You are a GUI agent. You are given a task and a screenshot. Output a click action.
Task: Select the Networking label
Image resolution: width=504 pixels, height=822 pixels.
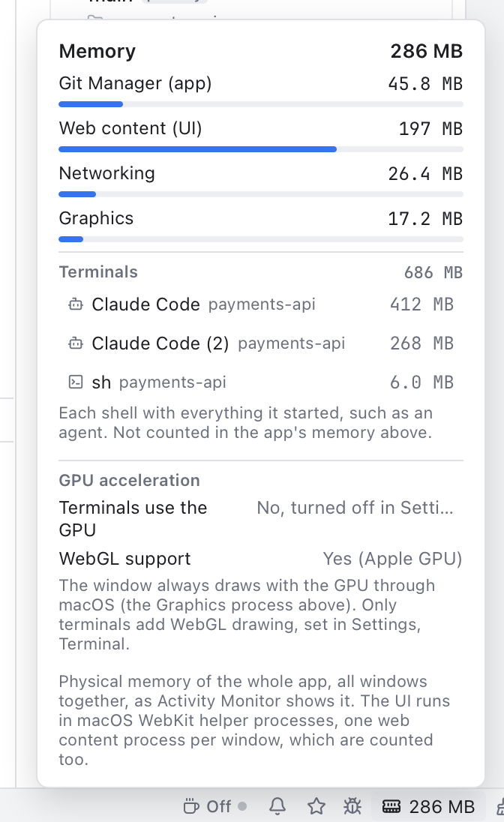click(107, 173)
